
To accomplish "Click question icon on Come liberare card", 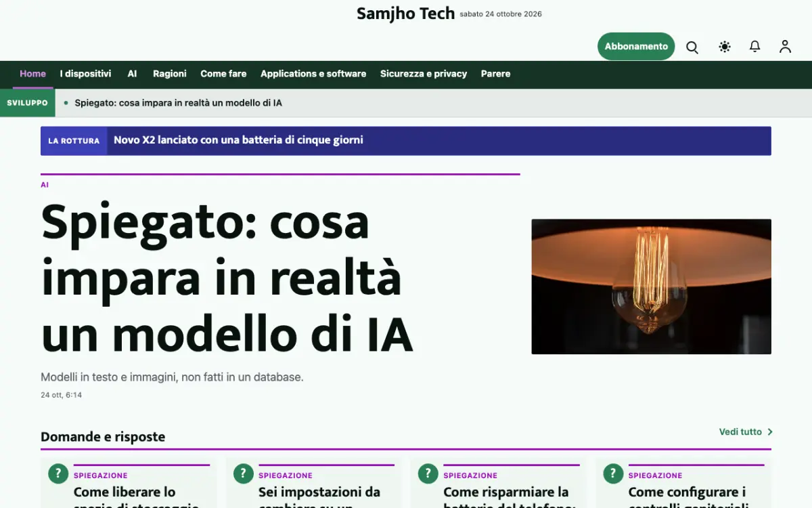I will coord(58,473).
